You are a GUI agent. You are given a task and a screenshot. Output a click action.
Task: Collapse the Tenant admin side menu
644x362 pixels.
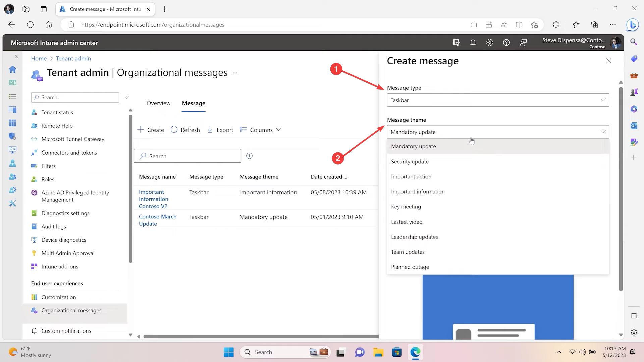[x=127, y=98]
